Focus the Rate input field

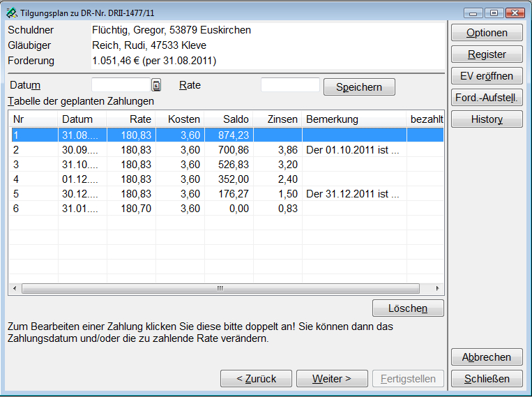pyautogui.click(x=290, y=85)
